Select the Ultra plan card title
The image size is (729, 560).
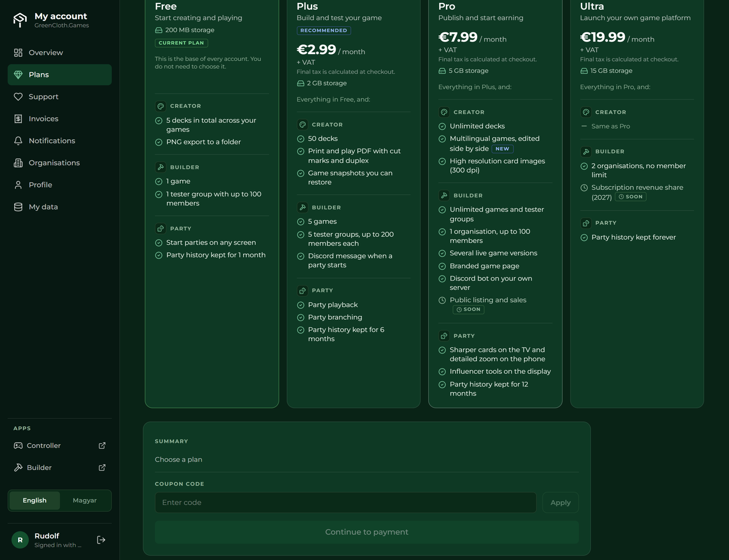tap(592, 6)
